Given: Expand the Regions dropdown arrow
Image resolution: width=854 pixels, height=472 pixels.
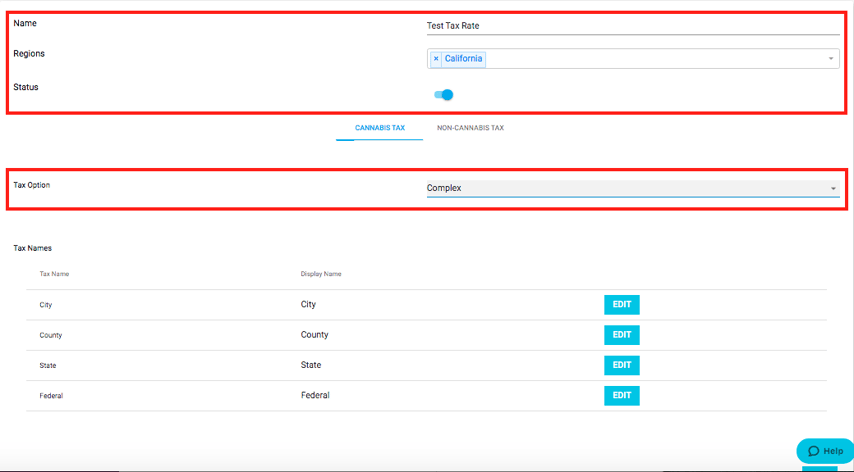Looking at the screenshot, I should click(830, 59).
